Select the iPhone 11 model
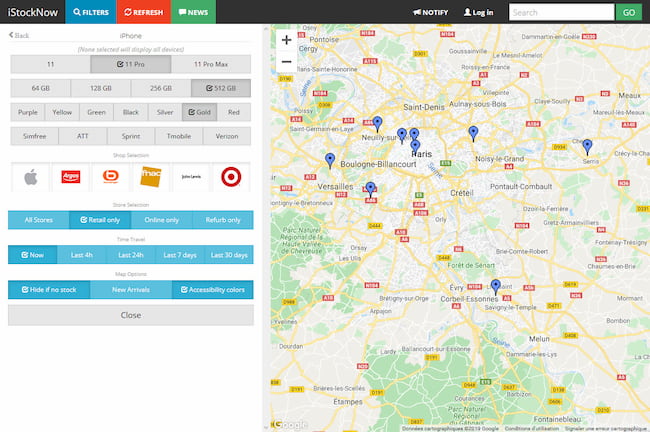Screen dimensions: 650x432 (51, 64)
